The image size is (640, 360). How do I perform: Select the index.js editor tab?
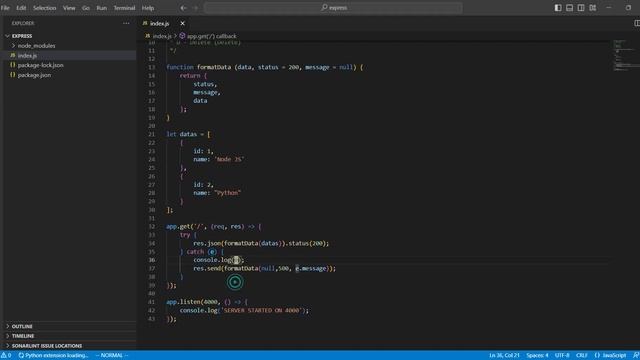[x=159, y=23]
